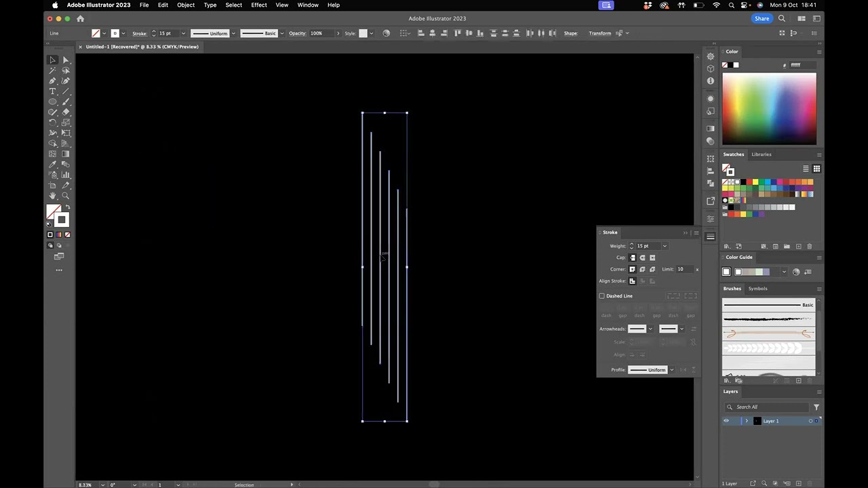Image resolution: width=868 pixels, height=488 pixels.
Task: Open the File menu
Action: coord(144,5)
